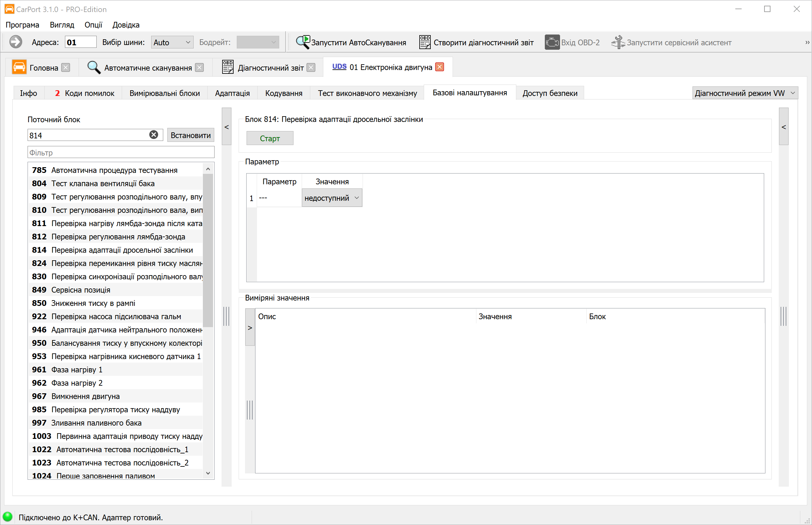Close the 'Діагностичний звіт' tab
812x525 pixels.
point(311,68)
